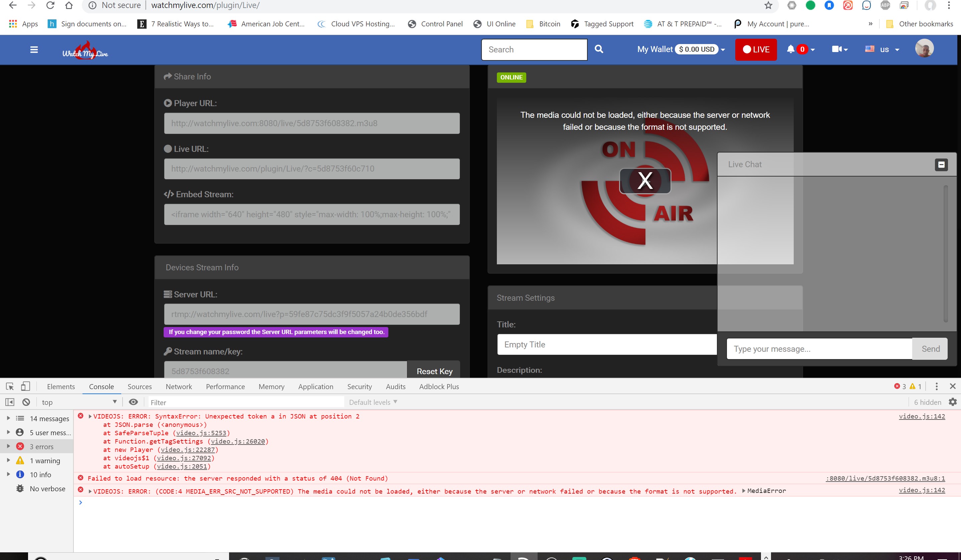The width and height of the screenshot is (961, 560).
Task: Click the search magnifier icon
Action: pyautogui.click(x=599, y=49)
